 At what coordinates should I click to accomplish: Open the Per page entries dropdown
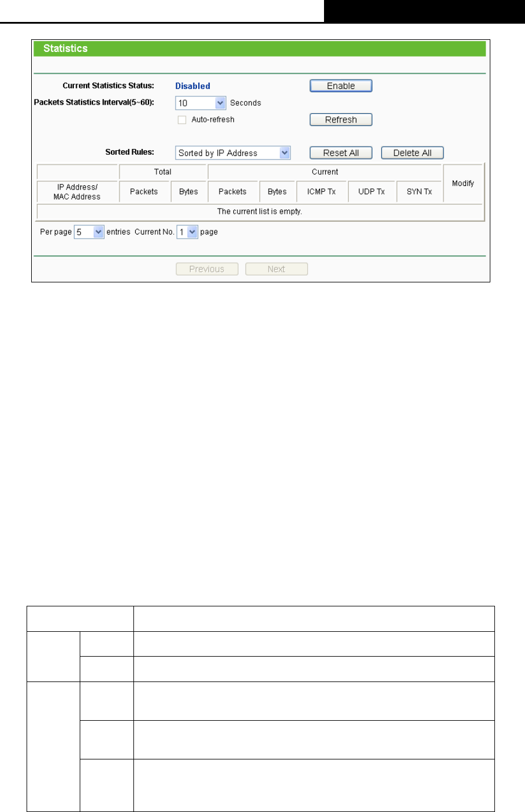(89, 232)
